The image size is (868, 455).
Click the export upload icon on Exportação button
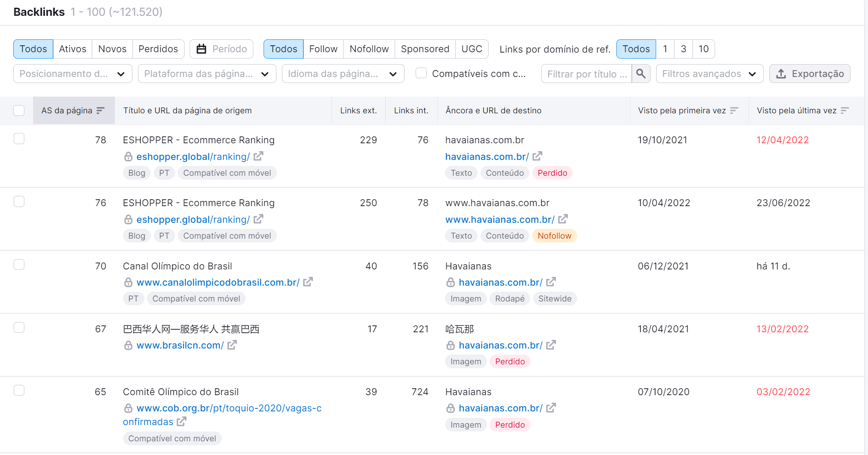pos(782,73)
